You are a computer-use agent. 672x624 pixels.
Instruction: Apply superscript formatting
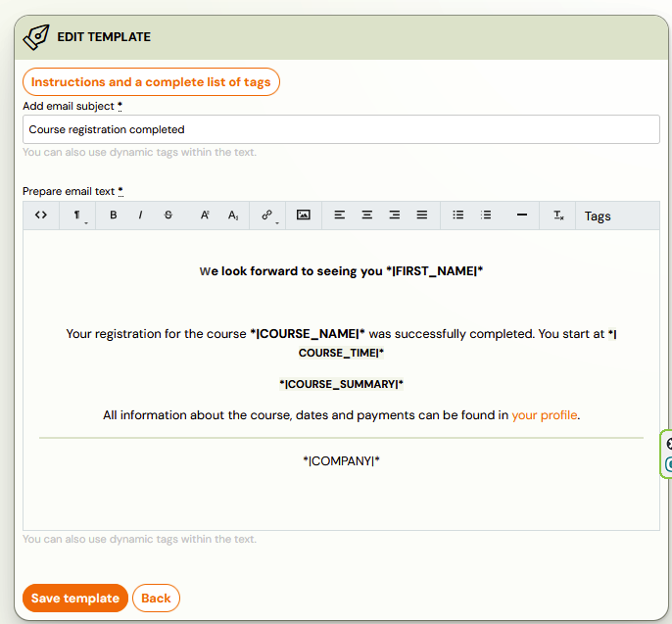pyautogui.click(x=205, y=216)
